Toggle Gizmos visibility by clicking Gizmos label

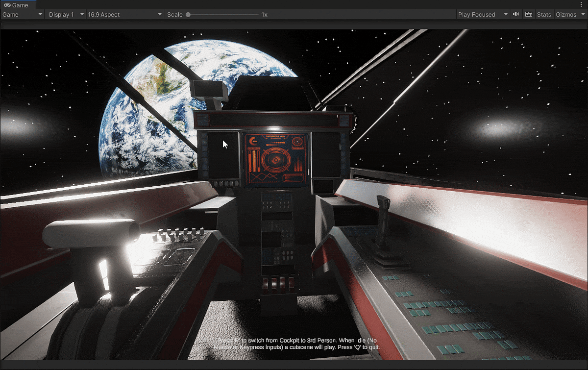[565, 14]
